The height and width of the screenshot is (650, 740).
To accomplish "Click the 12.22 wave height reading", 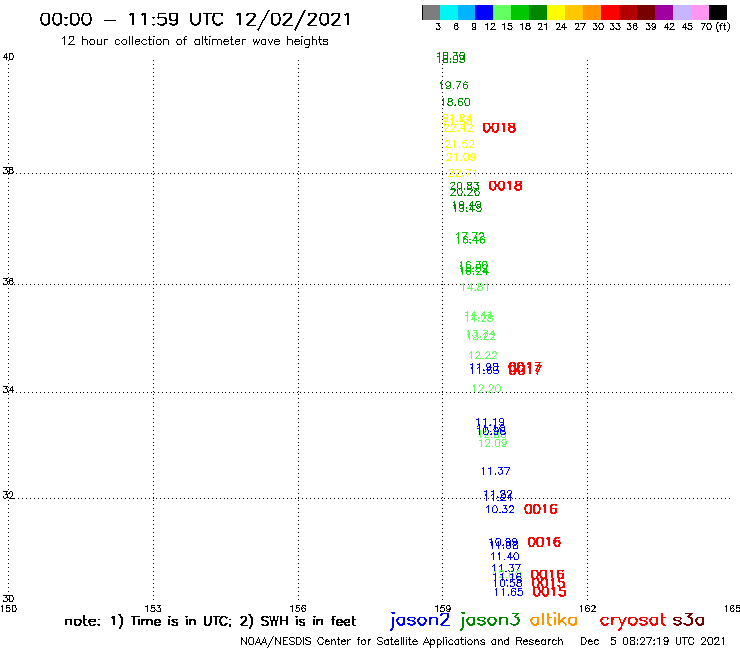I will (x=483, y=355).
